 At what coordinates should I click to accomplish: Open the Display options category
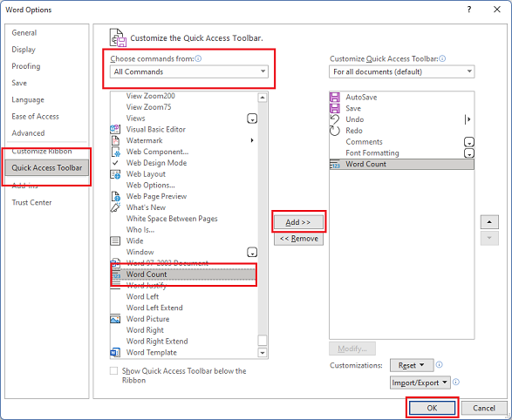(47, 50)
